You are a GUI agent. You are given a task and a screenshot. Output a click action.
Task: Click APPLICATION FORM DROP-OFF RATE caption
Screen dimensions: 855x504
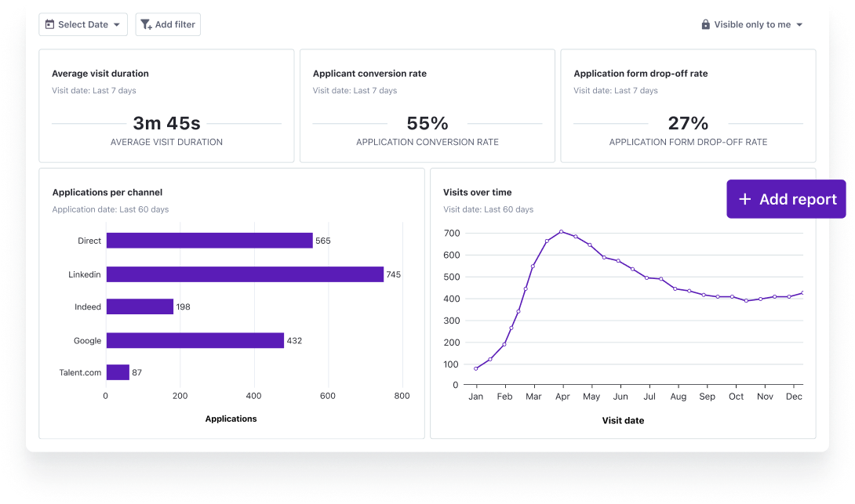pos(688,142)
